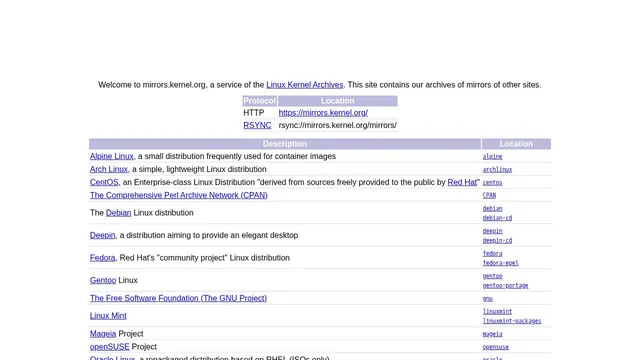Visit the Arch Linux project link
Image resolution: width=640 pixels, height=360 pixels.
[x=109, y=169]
